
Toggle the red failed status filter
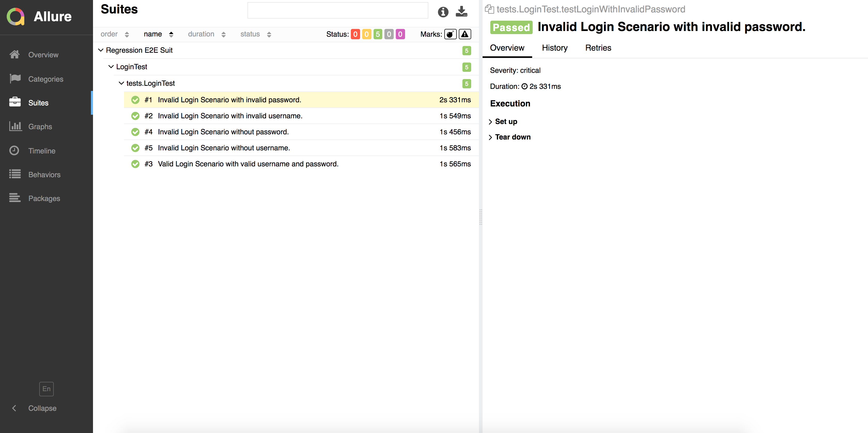click(x=355, y=34)
